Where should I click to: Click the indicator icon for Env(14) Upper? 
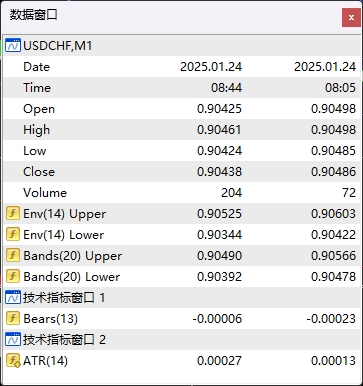[13, 213]
